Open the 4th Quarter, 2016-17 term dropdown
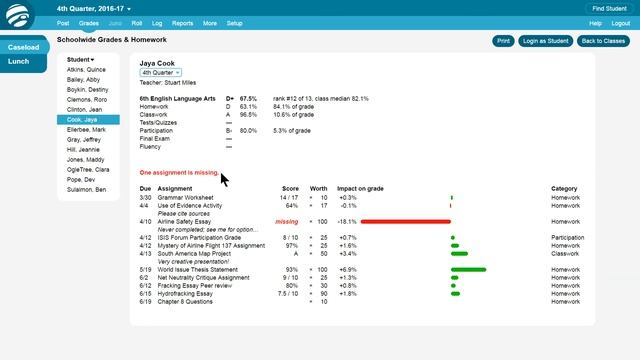This screenshot has height=360, width=640. (94, 9)
